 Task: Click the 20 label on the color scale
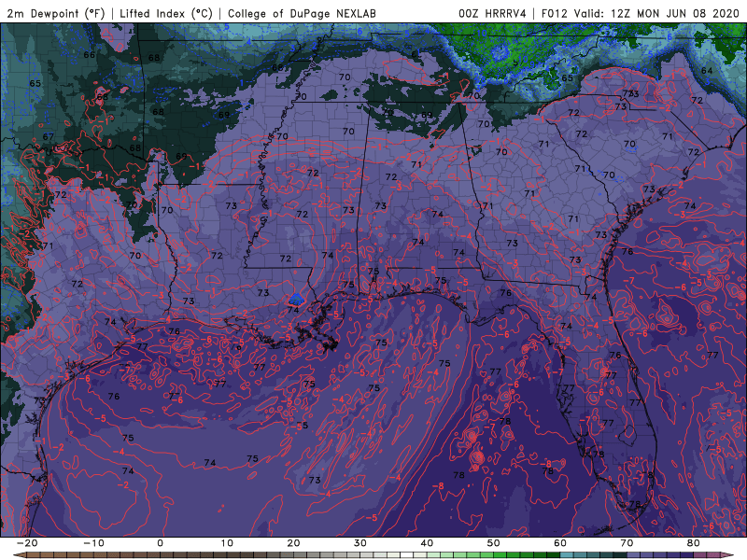coord(293,543)
